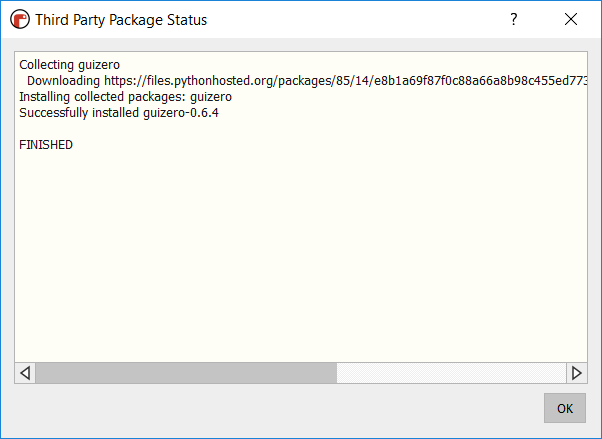Image resolution: width=602 pixels, height=439 pixels.
Task: Click the Mu editor icon in title bar
Action: pos(20,19)
